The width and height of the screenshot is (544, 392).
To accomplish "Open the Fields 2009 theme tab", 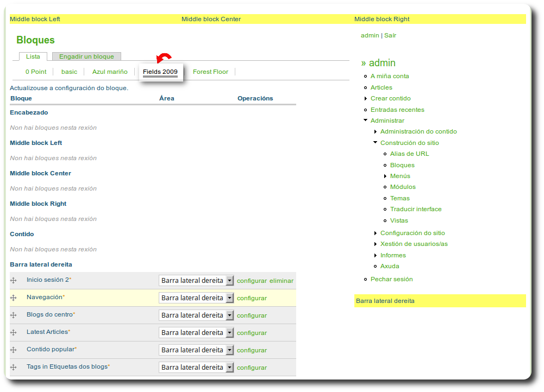I will coord(160,71).
